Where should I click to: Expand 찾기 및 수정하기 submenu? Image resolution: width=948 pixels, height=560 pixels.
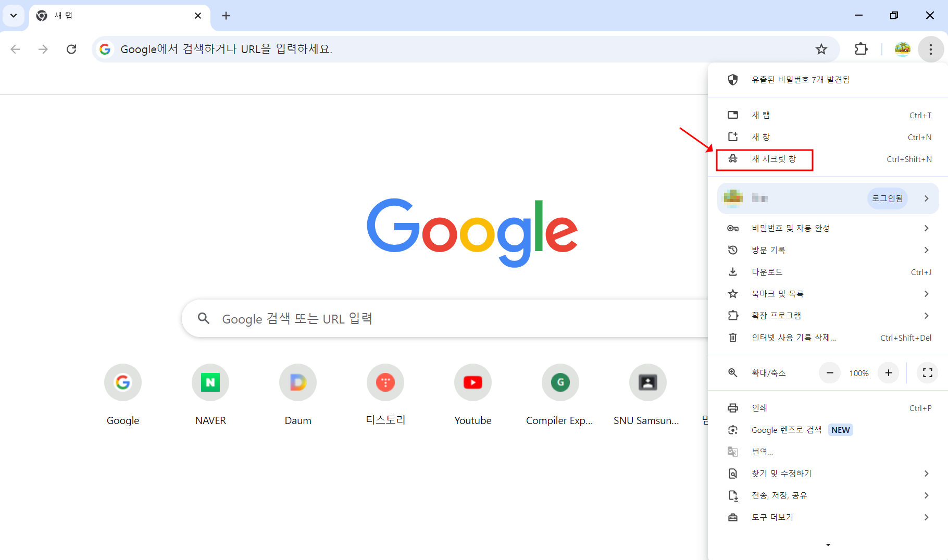pos(828,474)
